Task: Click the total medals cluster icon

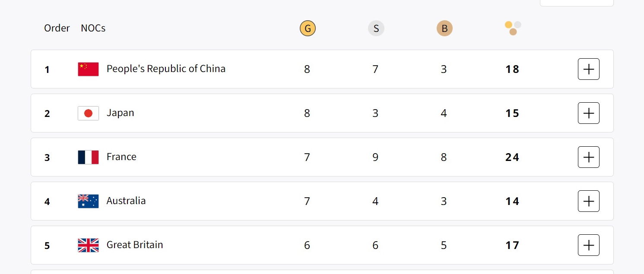Action: click(x=513, y=28)
